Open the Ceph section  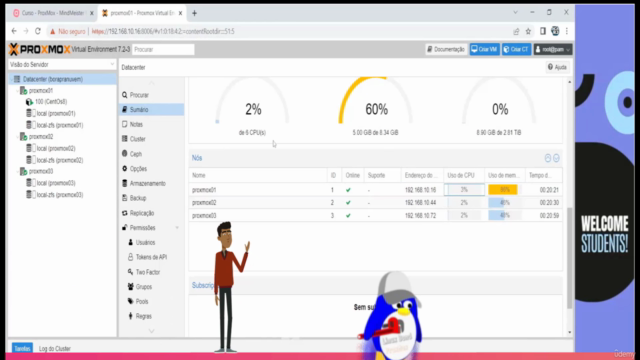tap(136, 154)
